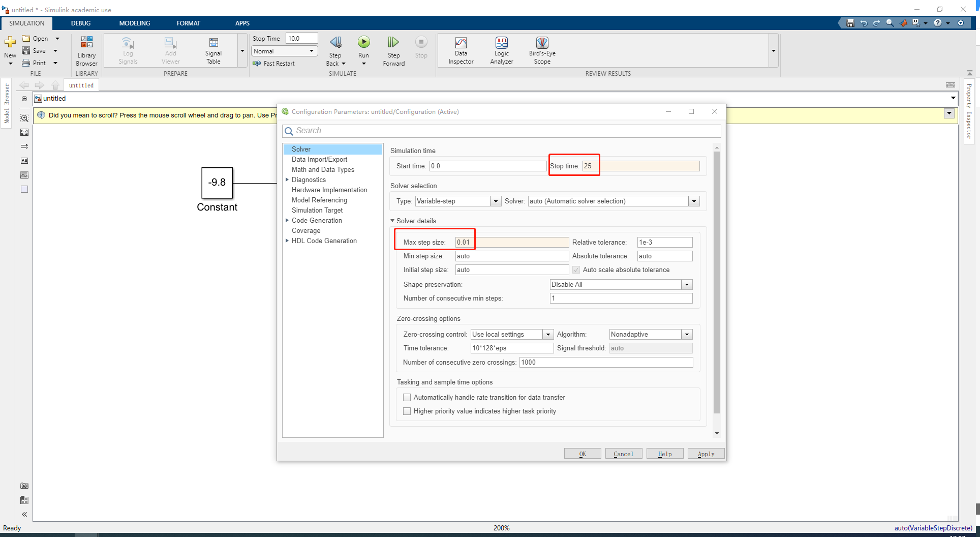Image resolution: width=980 pixels, height=537 pixels.
Task: Open the Zero-crossing control dropdown
Action: pos(548,334)
